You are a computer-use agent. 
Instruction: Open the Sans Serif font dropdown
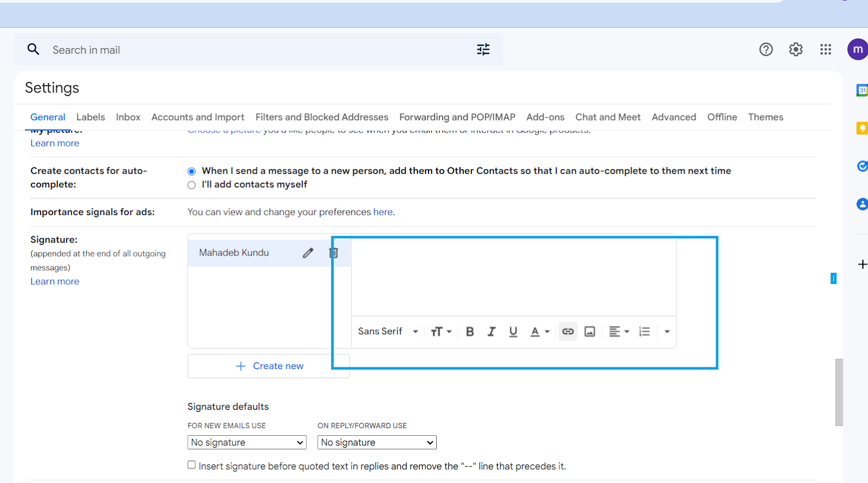[388, 332]
